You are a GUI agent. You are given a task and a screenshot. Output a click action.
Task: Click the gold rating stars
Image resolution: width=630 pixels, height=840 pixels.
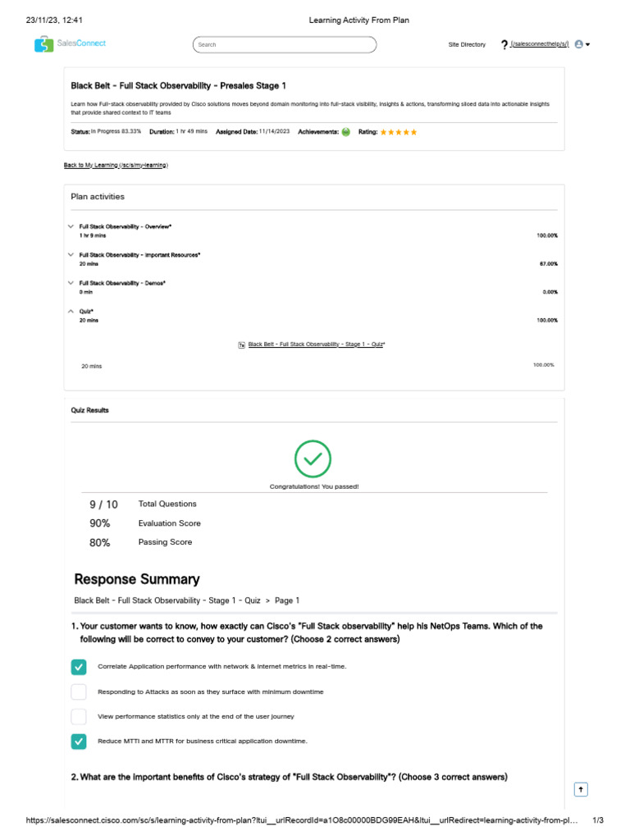click(399, 132)
